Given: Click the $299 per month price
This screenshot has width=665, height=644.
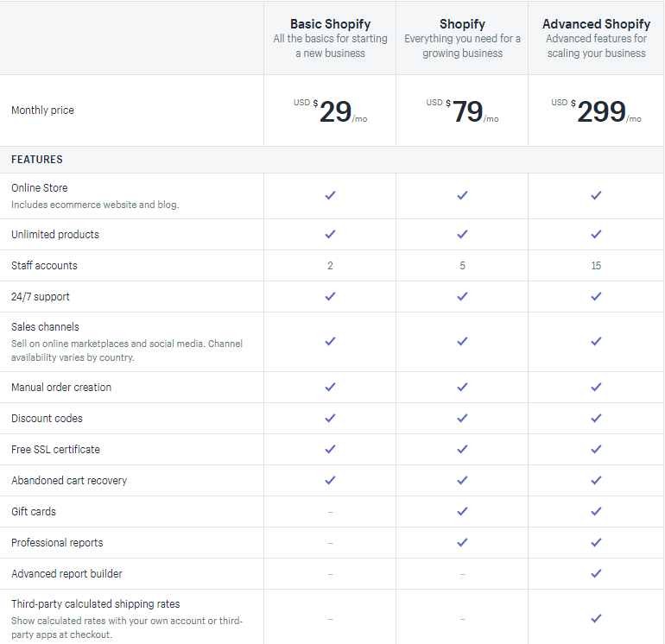Looking at the screenshot, I should (596, 111).
